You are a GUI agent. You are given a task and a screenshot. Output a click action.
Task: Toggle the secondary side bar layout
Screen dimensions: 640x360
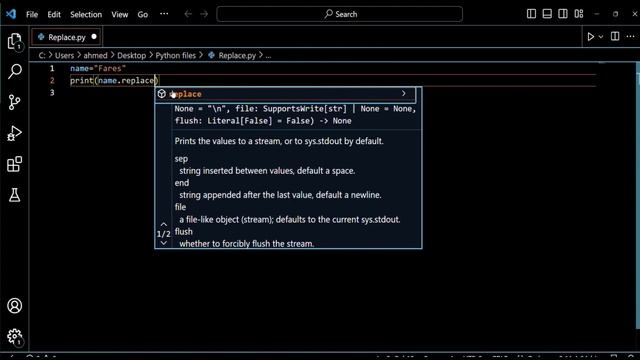(563, 14)
